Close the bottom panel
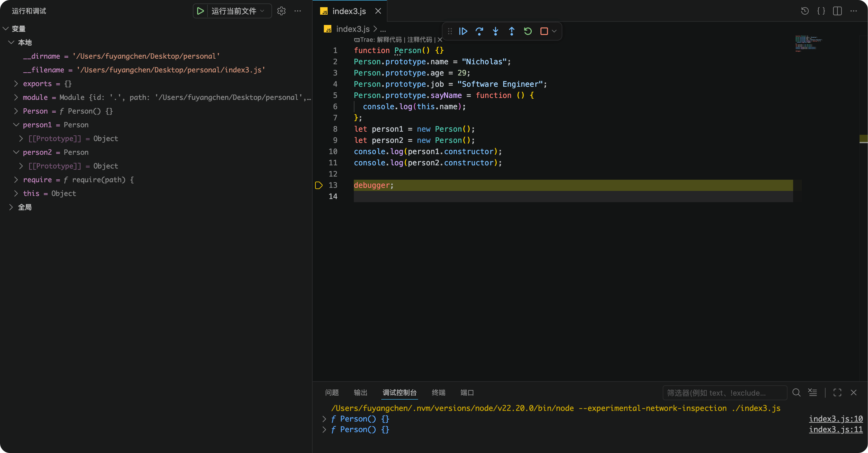Screen dimensions: 868x453 (854, 393)
